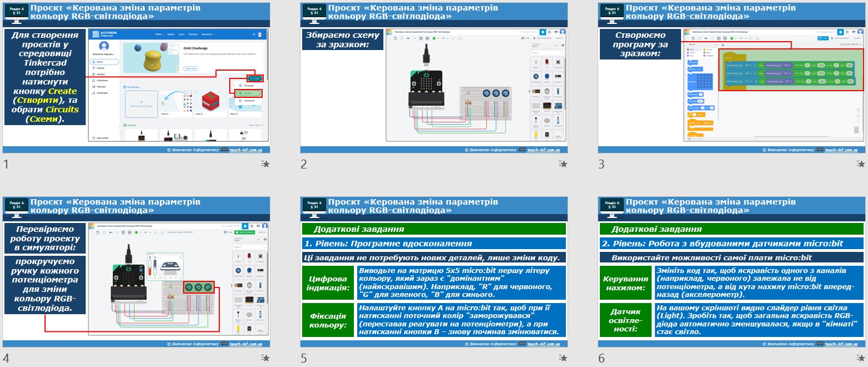Click the transition star icon under slide 1
Image resolution: width=868 pixels, height=367 pixels.
click(265, 164)
